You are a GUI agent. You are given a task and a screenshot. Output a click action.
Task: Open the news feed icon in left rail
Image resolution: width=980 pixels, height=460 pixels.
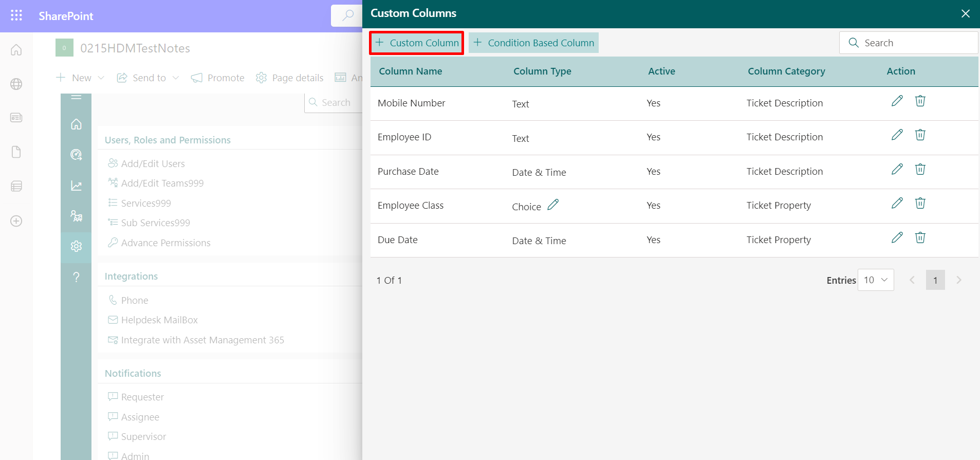tap(16, 118)
